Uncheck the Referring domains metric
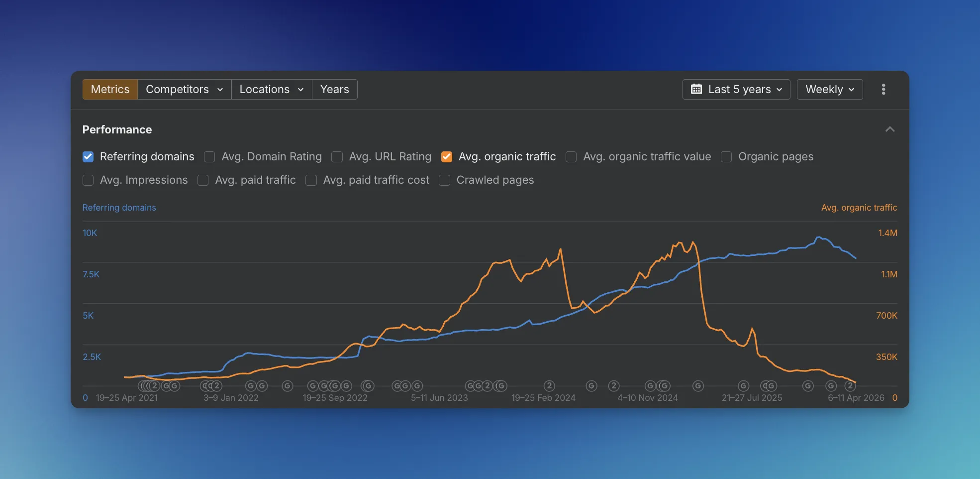980x479 pixels. tap(88, 156)
